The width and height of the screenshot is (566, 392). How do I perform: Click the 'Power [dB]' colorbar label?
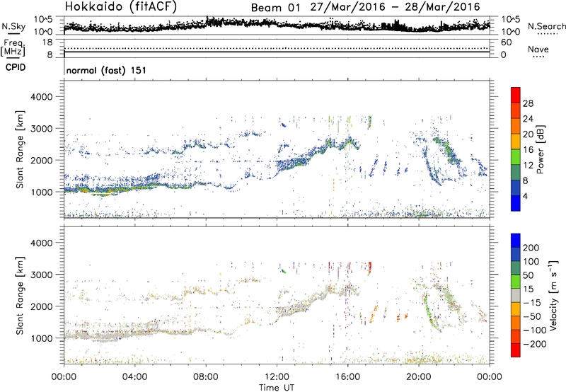click(x=540, y=149)
